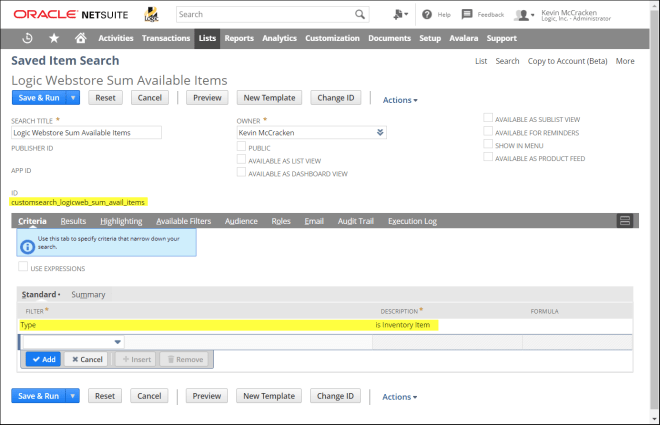Toggle the subtab layout icon at the right end of the tab bar
The height and width of the screenshot is (425, 660).
tap(625, 220)
